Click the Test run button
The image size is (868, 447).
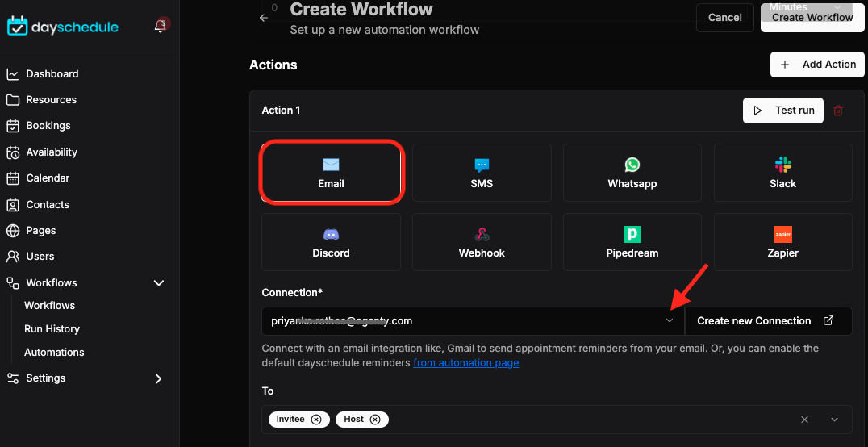pyautogui.click(x=782, y=111)
